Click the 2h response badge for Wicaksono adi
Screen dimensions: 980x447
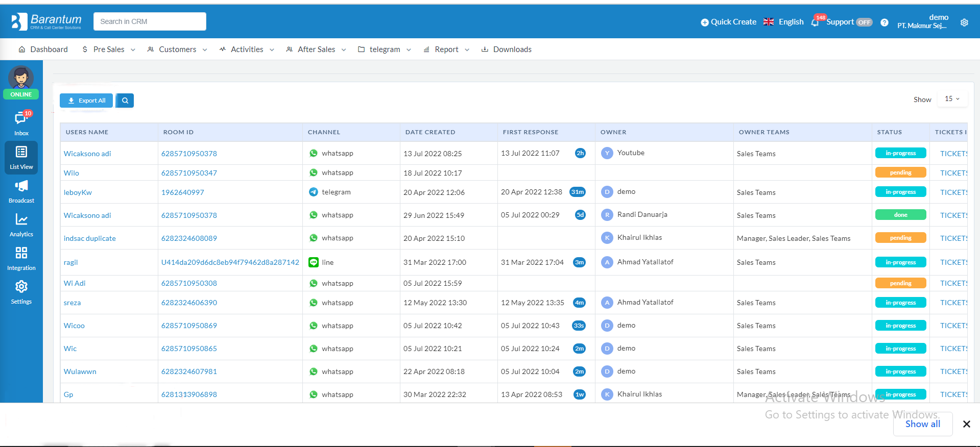pos(580,153)
